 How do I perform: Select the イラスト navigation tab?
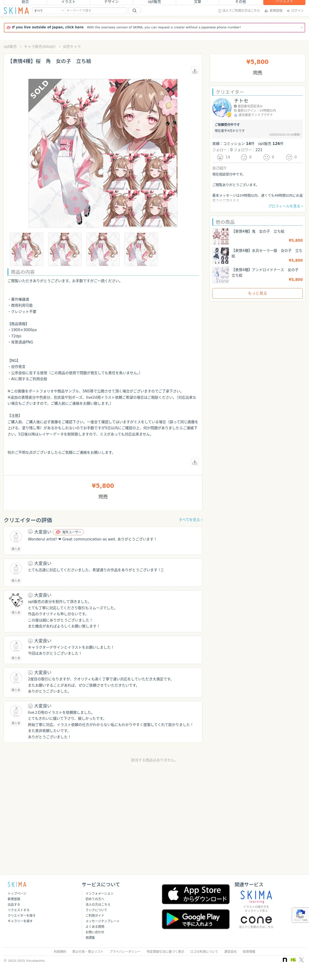[x=68, y=2]
